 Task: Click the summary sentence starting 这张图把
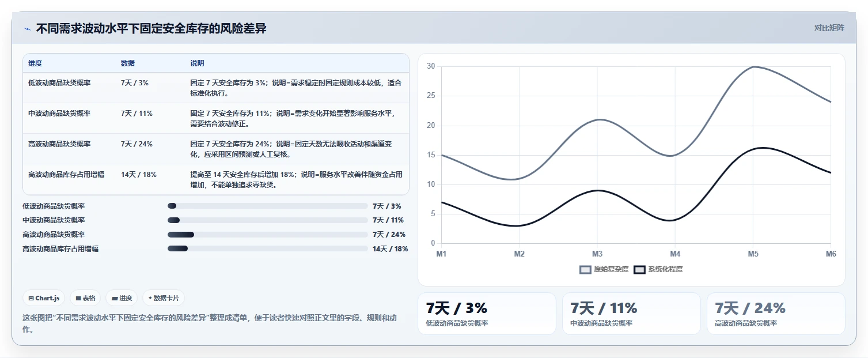tap(210, 323)
